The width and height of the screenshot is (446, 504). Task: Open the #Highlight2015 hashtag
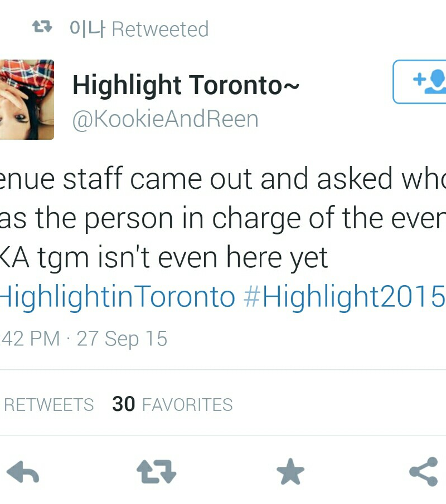pyautogui.click(x=345, y=296)
